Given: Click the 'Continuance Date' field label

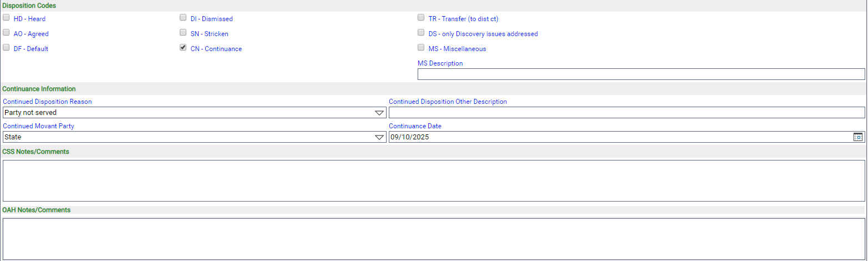Looking at the screenshot, I should click(x=415, y=126).
